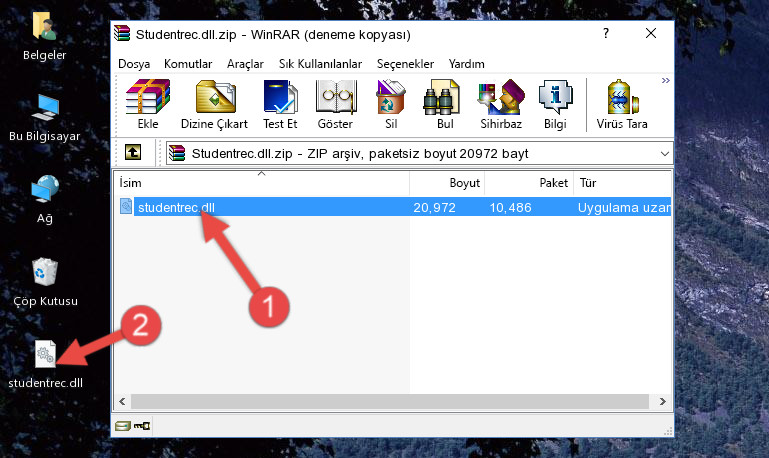The width and height of the screenshot is (769, 458).
Task: Start Virüs Tara virus scan
Action: tap(622, 104)
